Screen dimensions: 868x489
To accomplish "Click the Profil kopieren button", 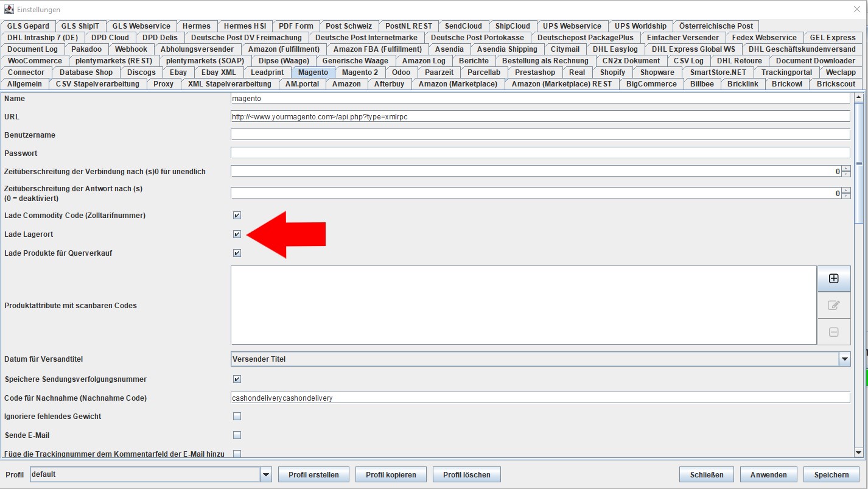I will [391, 474].
